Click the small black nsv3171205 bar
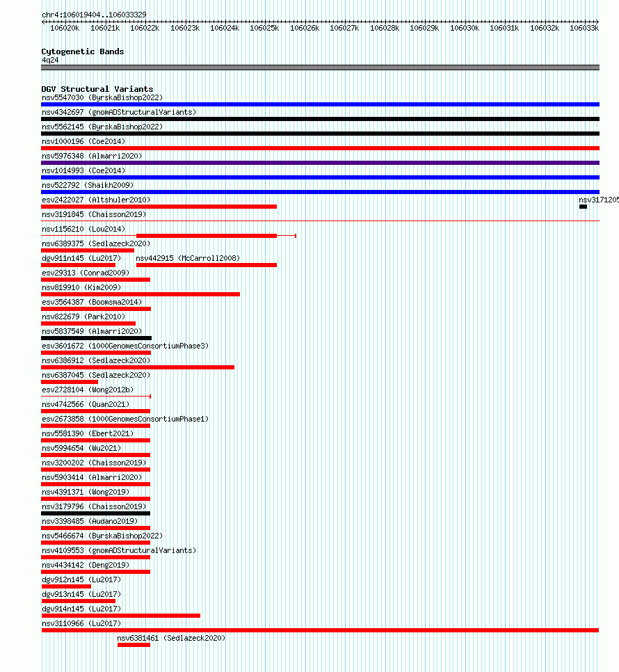Screen dimensions: 619x672 pos(583,207)
